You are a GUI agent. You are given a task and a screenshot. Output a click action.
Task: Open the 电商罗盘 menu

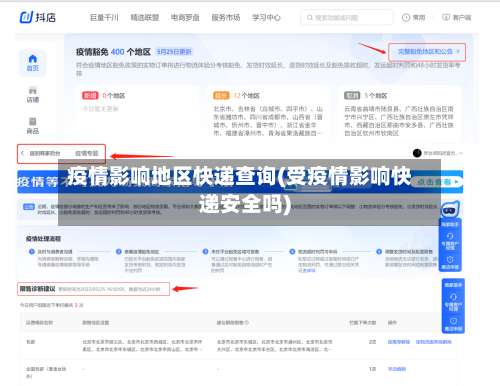(x=185, y=17)
